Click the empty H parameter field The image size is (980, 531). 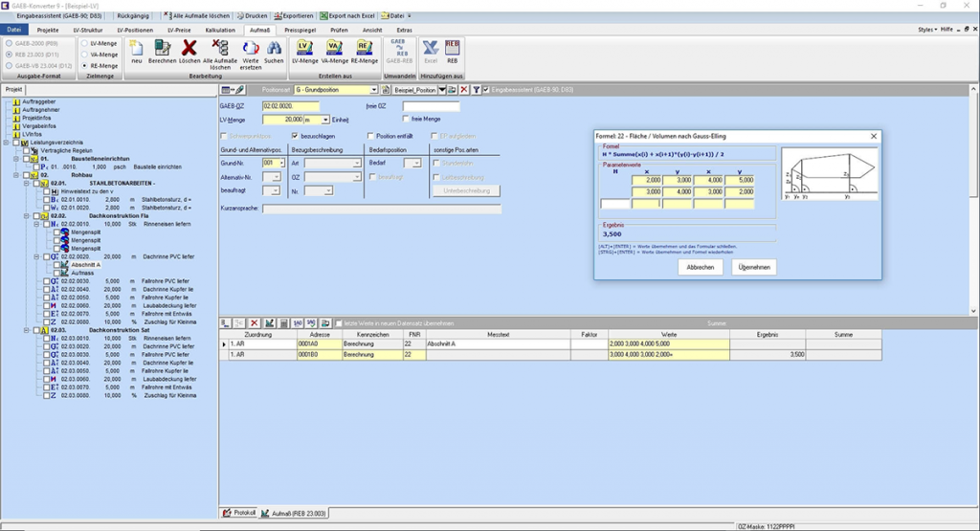click(x=615, y=204)
